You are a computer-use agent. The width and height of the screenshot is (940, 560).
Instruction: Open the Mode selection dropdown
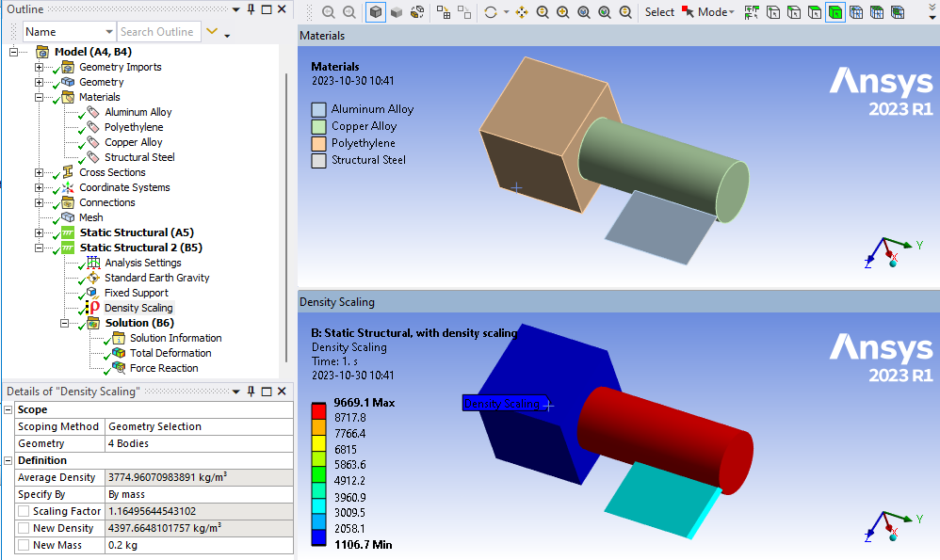pos(708,12)
